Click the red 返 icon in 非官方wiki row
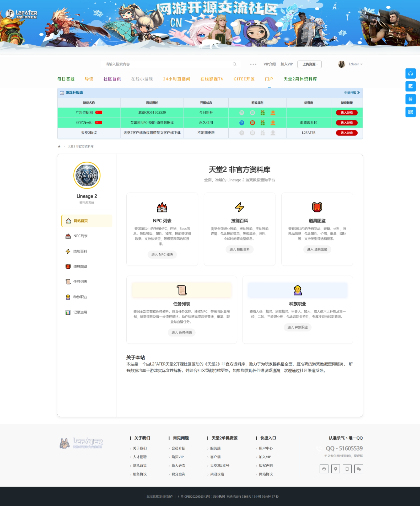420x506 pixels. 252,123
